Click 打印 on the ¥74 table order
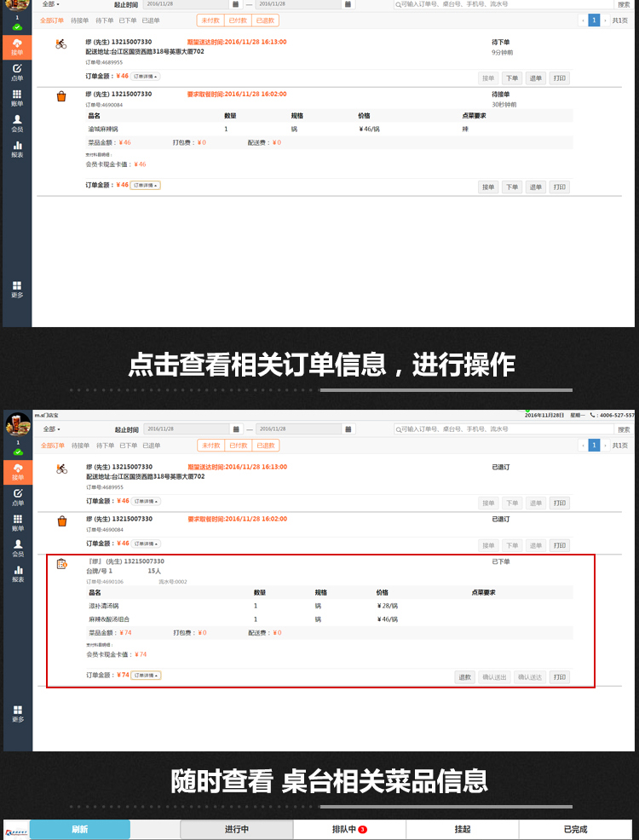Image resolution: width=639 pixels, height=840 pixels. [559, 677]
